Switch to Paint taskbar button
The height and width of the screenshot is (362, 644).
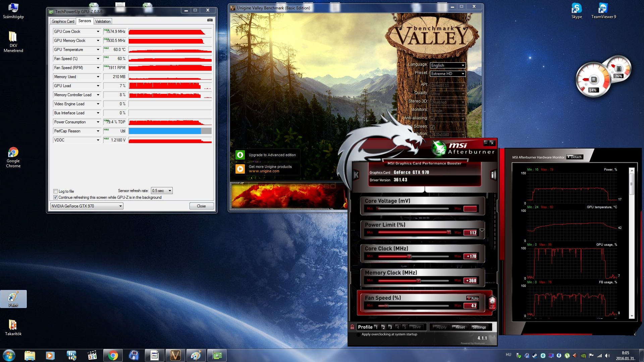(x=196, y=355)
